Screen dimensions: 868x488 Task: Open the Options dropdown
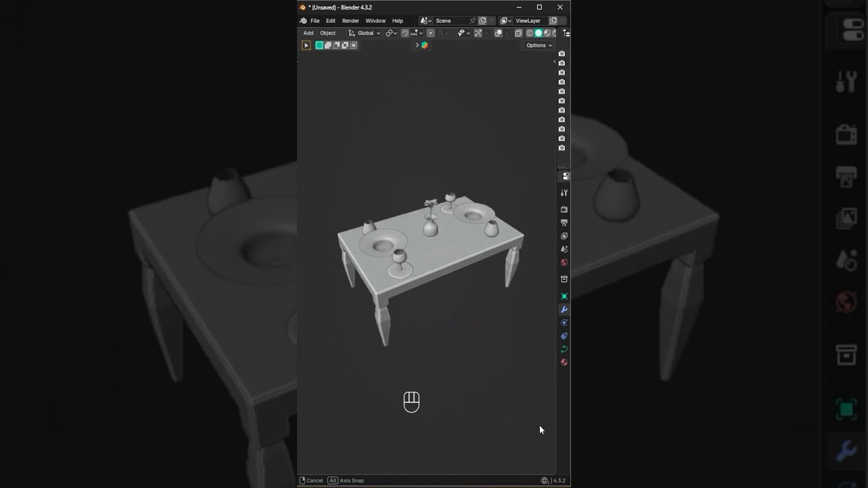pyautogui.click(x=539, y=45)
